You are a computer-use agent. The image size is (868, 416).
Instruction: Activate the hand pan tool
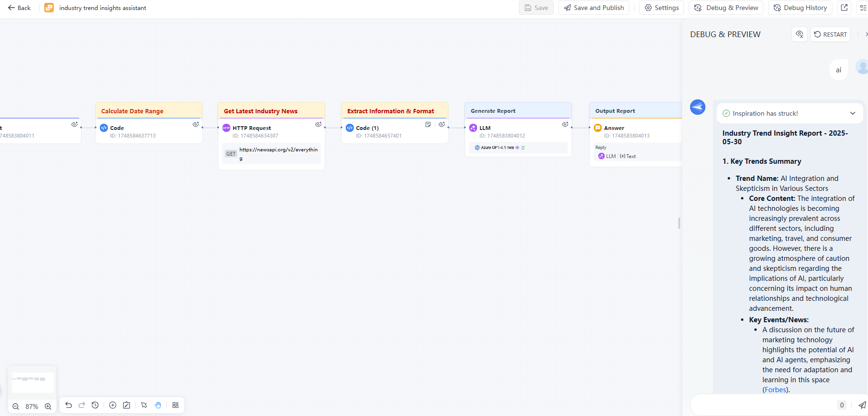point(158,405)
